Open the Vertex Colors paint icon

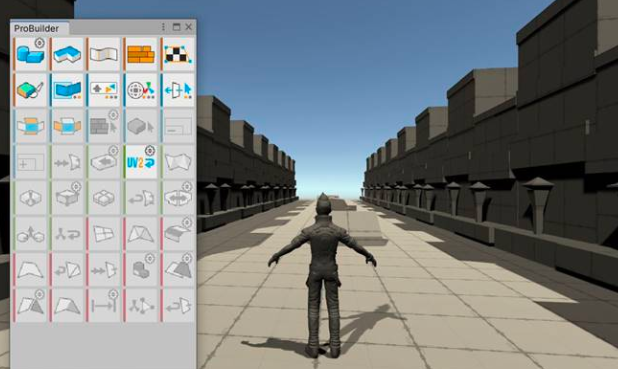click(x=31, y=90)
